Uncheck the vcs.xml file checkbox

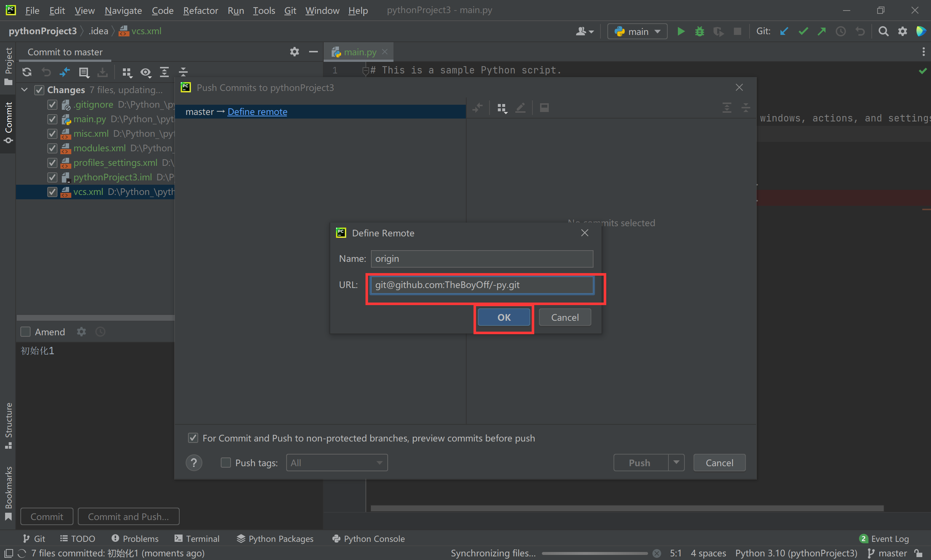(52, 192)
